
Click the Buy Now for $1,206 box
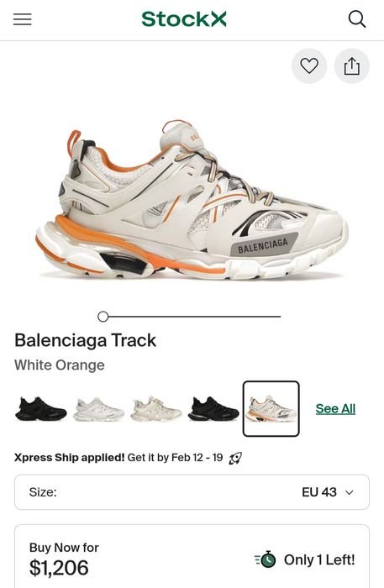pos(192,556)
